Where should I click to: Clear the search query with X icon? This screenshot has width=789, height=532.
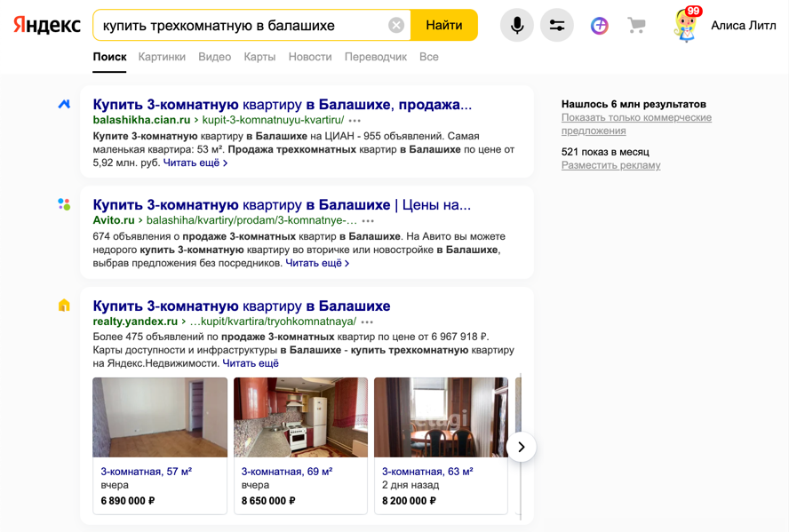(396, 26)
